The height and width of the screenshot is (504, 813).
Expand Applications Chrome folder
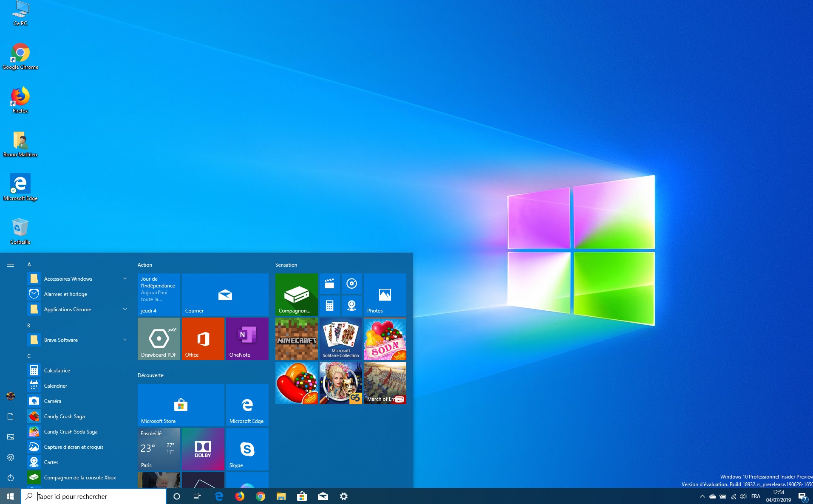coord(78,310)
